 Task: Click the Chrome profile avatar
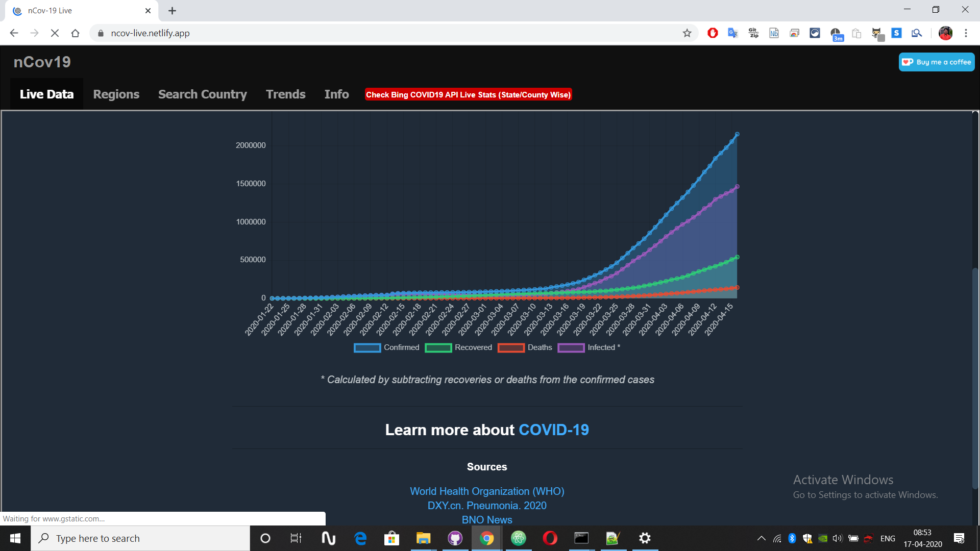coord(946,33)
